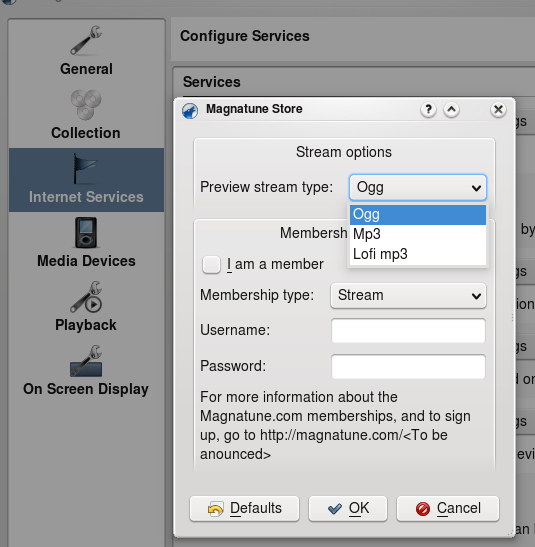Open the General settings wrench icon
The width and height of the screenshot is (535, 547).
(86, 40)
